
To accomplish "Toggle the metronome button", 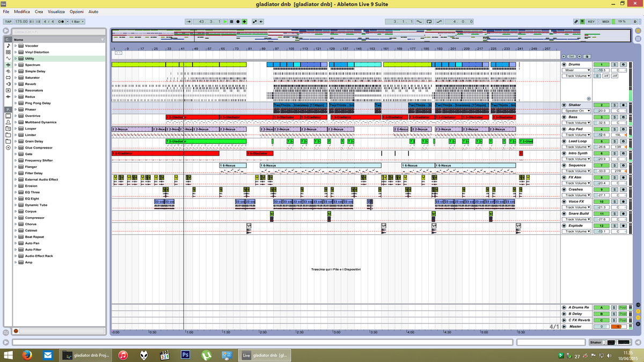I will pyautogui.click(x=62, y=21).
